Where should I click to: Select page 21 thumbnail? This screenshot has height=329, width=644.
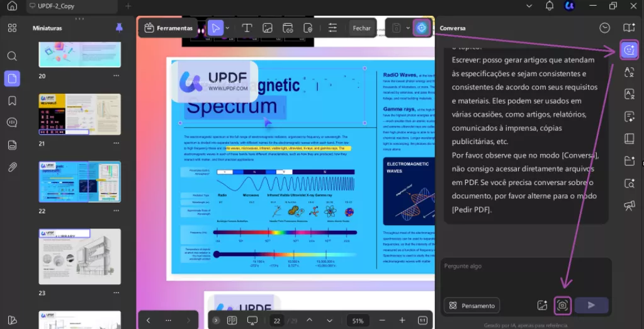(80, 114)
